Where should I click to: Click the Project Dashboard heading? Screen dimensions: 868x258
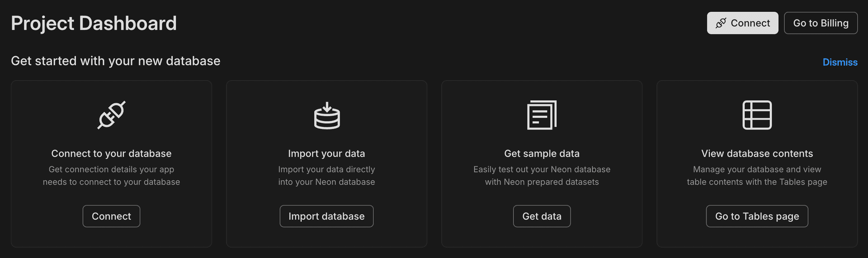[x=94, y=23]
